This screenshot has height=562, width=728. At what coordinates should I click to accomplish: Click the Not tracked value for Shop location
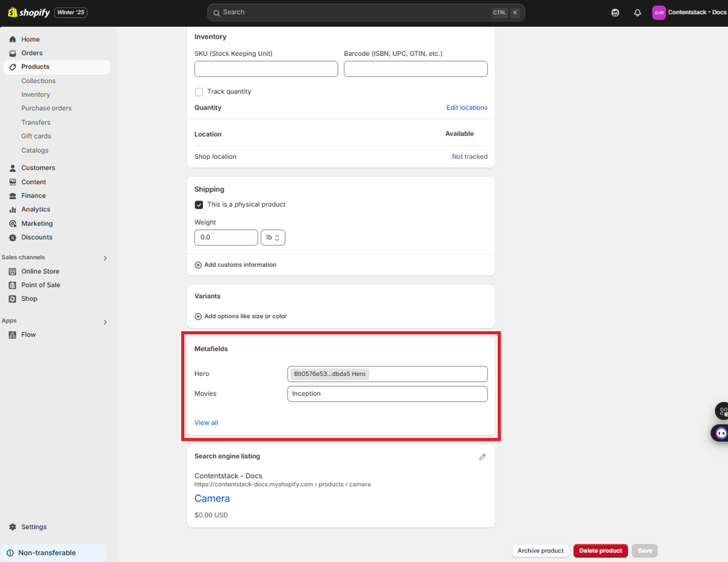[469, 157]
